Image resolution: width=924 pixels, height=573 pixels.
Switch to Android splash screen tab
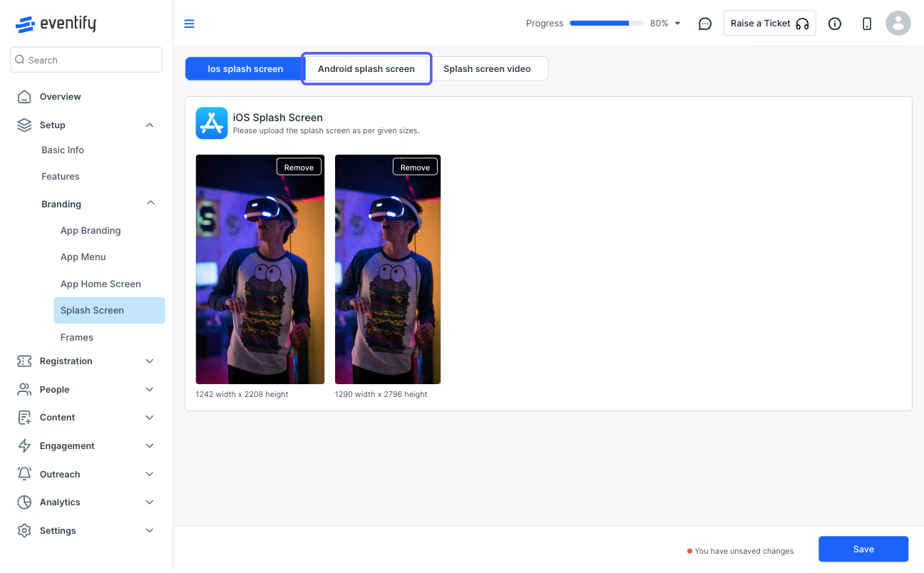pos(366,69)
